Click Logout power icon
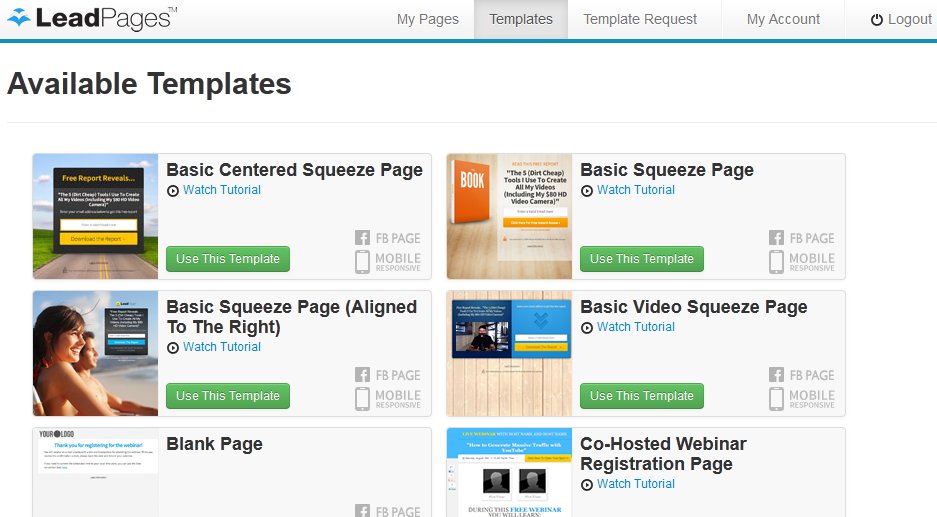This screenshot has width=937, height=517. click(x=877, y=20)
